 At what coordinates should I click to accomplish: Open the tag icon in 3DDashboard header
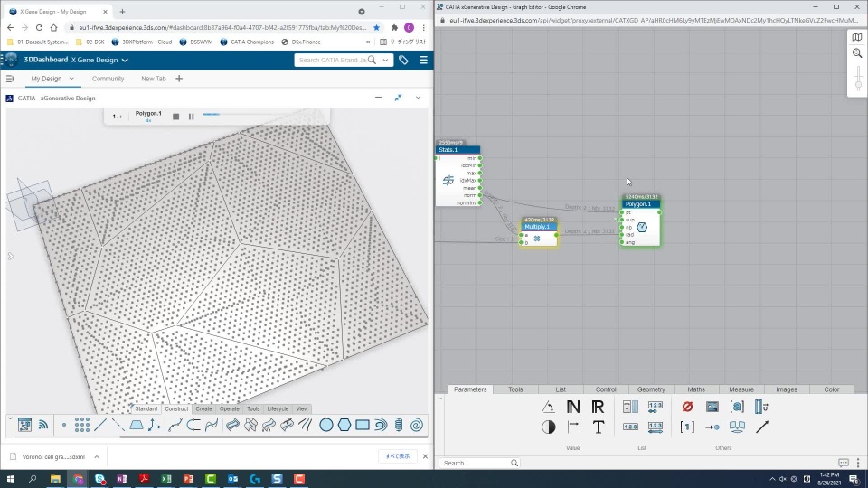tap(403, 60)
